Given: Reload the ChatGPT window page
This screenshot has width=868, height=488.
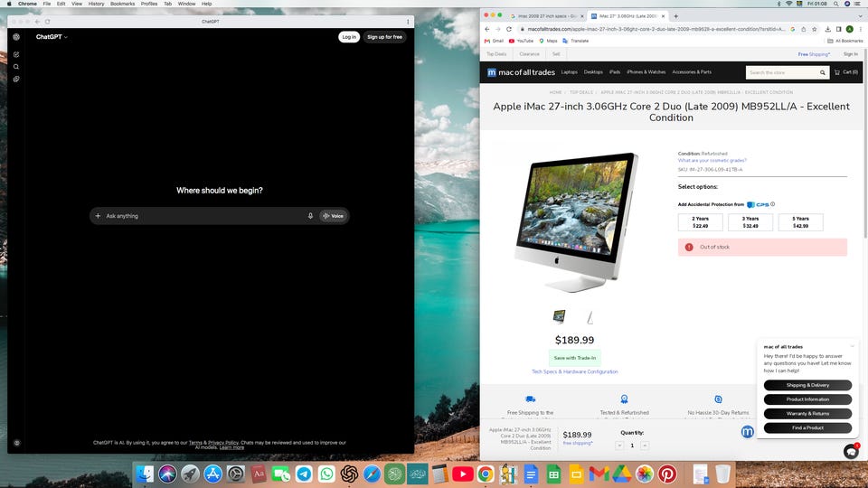Looking at the screenshot, I should pos(48,22).
